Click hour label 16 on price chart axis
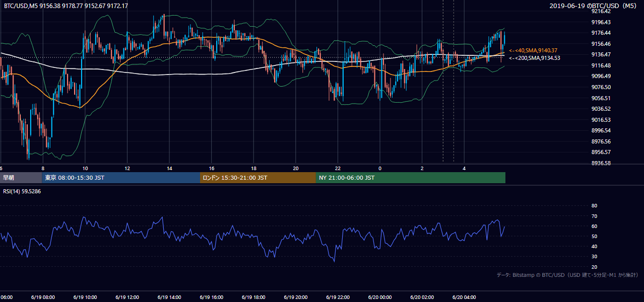 click(x=212, y=168)
